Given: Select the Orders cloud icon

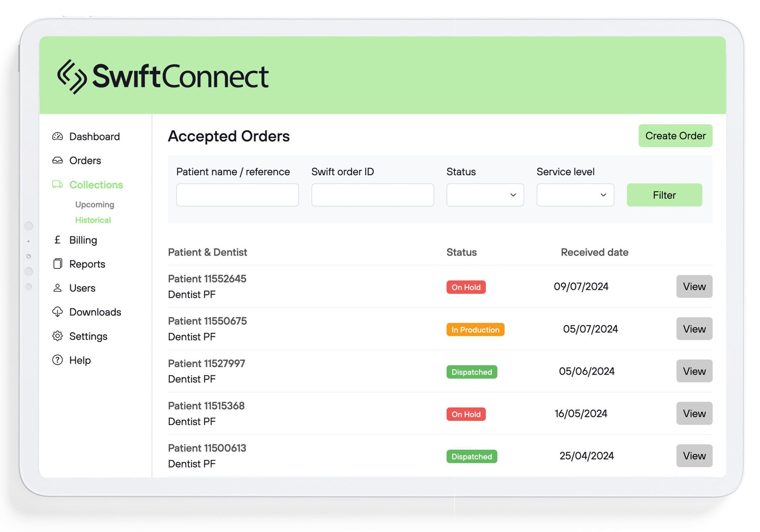Looking at the screenshot, I should pos(57,160).
